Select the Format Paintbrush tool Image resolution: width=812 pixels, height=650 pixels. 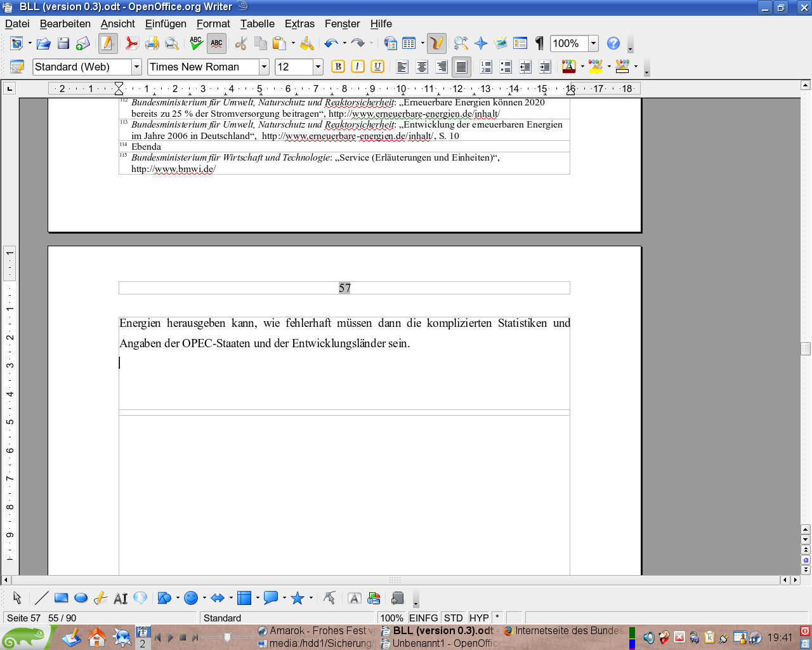pyautogui.click(x=307, y=43)
